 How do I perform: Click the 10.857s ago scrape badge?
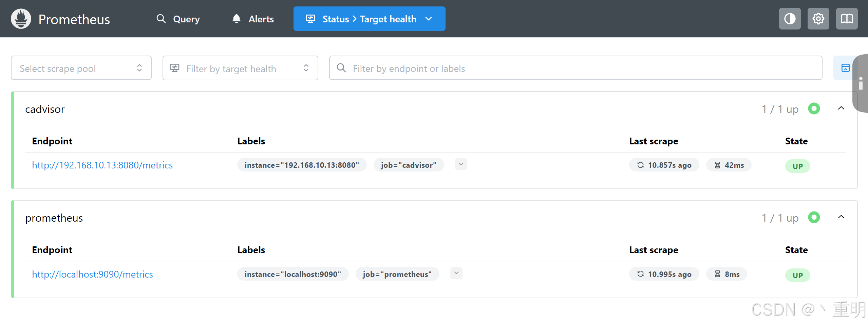click(664, 165)
